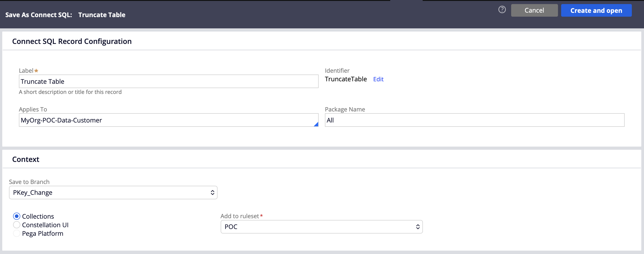Open the help icon in the header
The image size is (644, 254).
pyautogui.click(x=502, y=9)
